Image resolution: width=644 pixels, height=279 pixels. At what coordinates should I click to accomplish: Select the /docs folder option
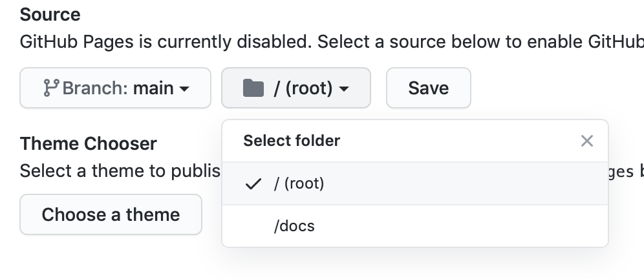tap(415, 226)
